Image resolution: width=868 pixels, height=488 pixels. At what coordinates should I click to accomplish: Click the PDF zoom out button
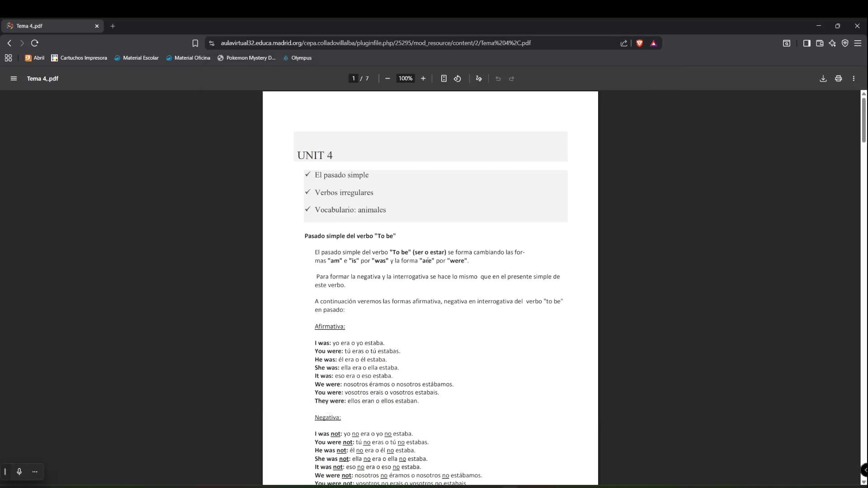(x=387, y=79)
